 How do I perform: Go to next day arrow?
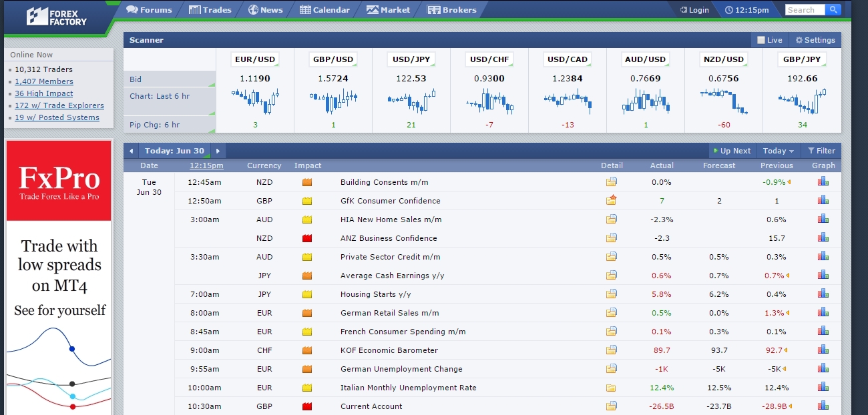[218, 151]
